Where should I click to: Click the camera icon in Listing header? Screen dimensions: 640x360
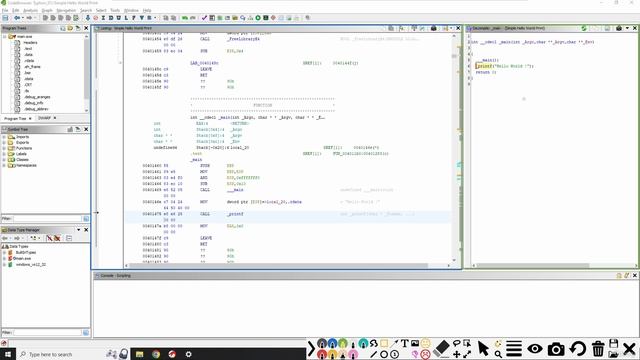tap(433, 28)
